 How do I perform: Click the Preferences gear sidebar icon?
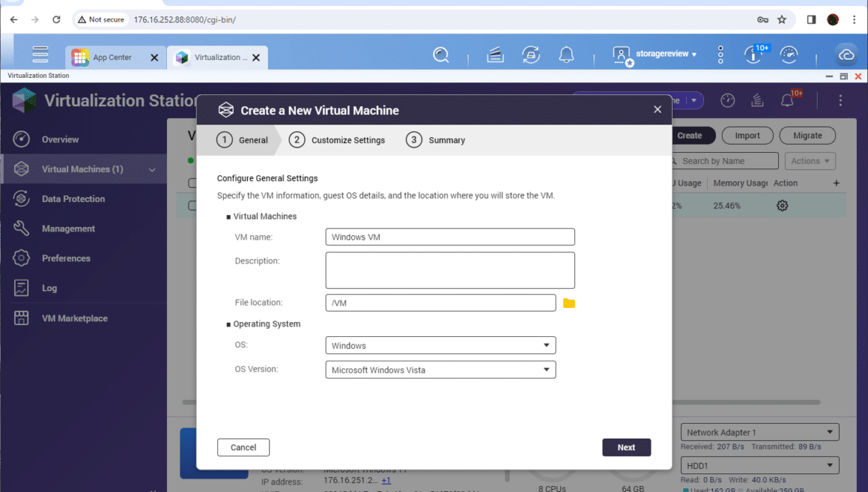click(22, 258)
